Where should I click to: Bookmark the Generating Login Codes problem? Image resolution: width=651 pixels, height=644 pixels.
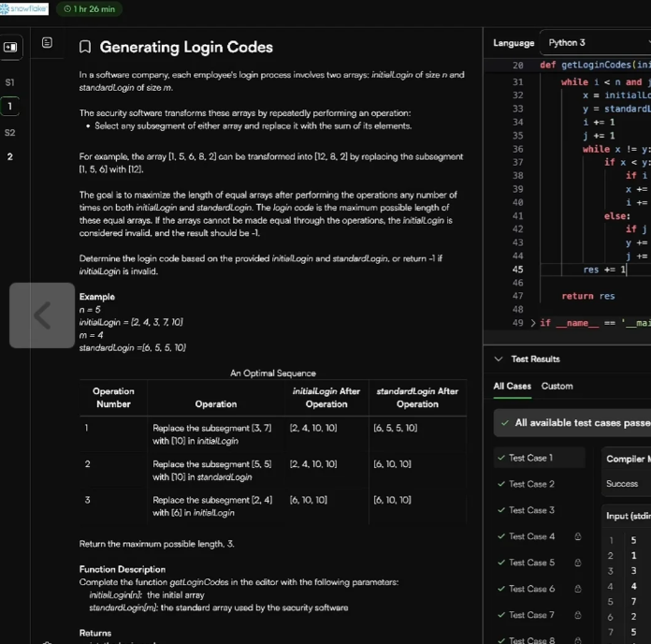point(85,47)
